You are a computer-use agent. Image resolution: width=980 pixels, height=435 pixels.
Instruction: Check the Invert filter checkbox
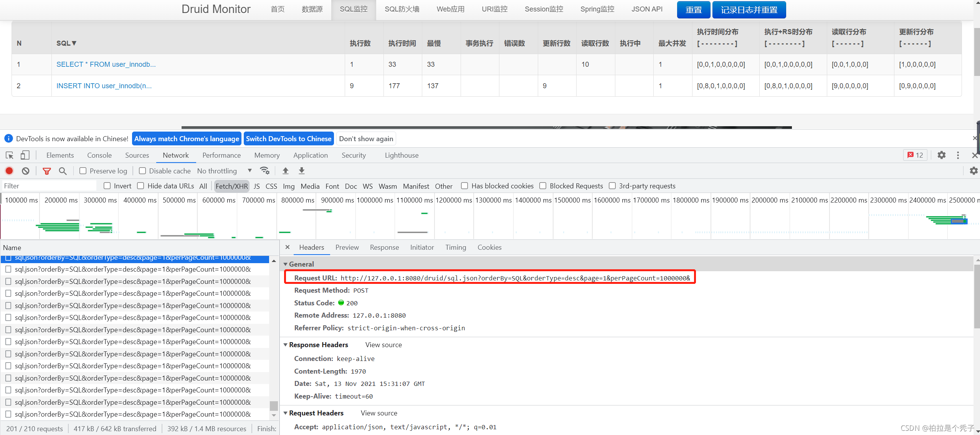(x=107, y=186)
